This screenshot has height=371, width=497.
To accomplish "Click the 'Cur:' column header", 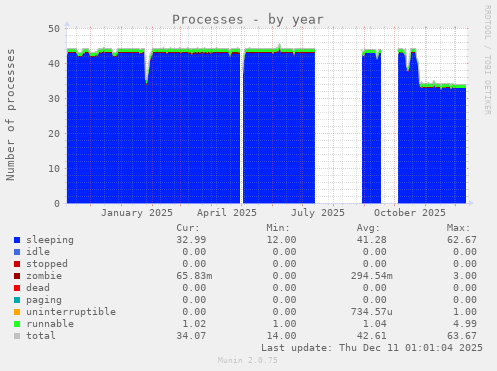I will coord(188,228).
